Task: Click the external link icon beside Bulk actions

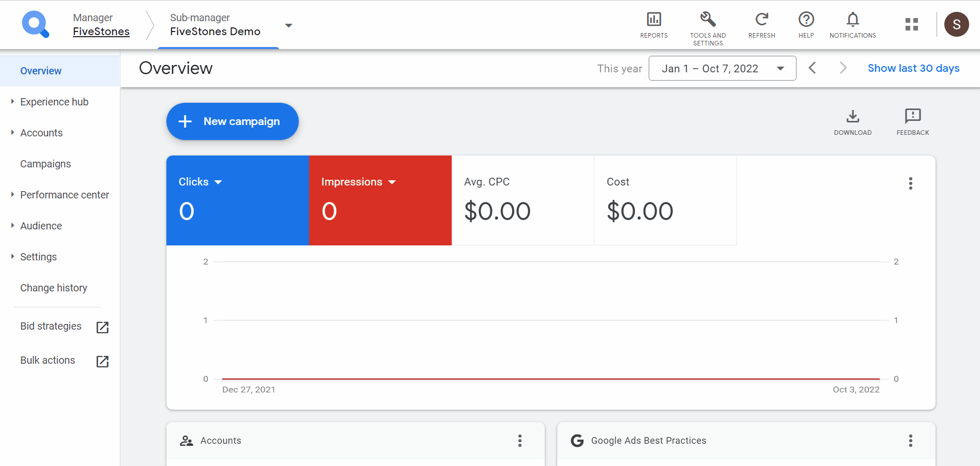Action: coord(102,361)
